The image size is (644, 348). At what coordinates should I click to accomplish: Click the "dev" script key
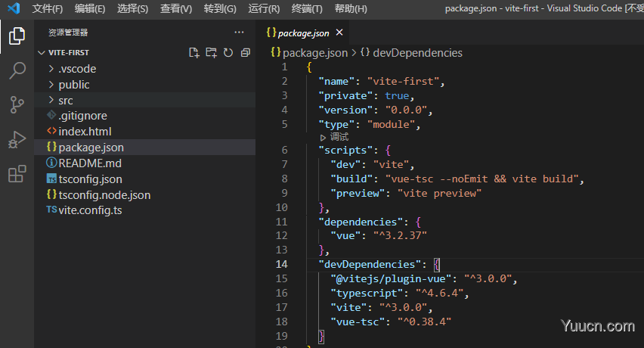345,164
